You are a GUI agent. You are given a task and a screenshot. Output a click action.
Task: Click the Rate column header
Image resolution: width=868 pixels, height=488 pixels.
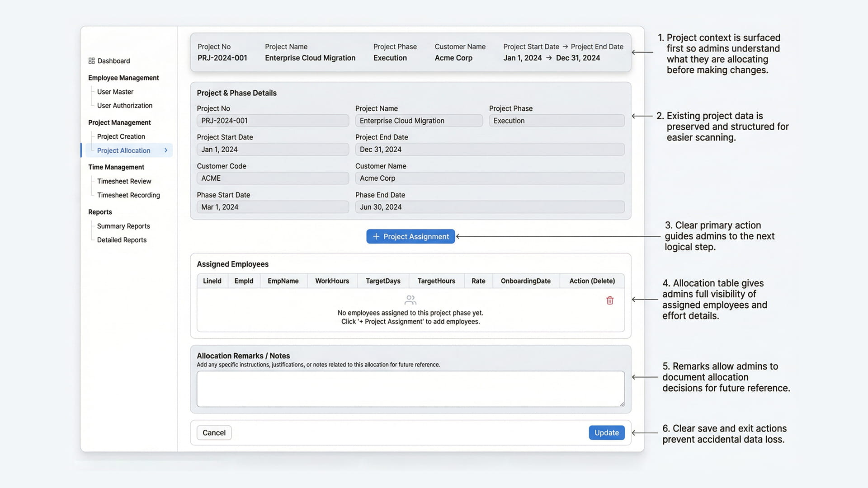coord(478,281)
